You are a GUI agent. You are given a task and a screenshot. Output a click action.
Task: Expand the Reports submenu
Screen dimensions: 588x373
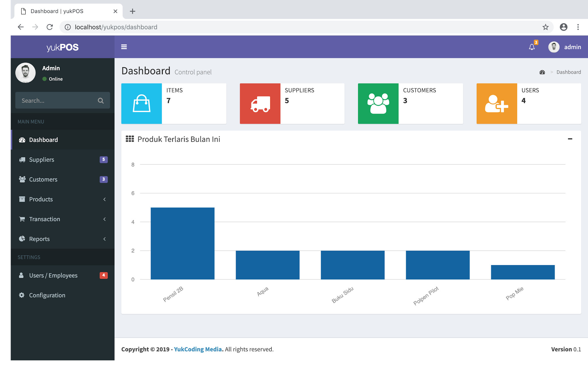coord(63,239)
